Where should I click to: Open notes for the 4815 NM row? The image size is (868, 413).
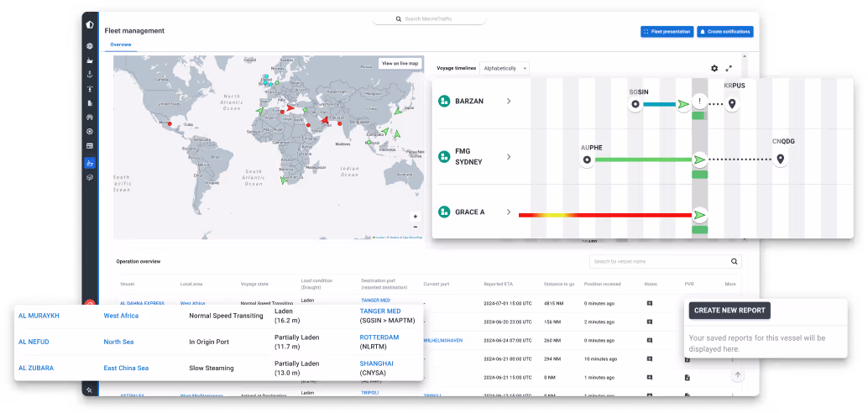click(x=650, y=303)
